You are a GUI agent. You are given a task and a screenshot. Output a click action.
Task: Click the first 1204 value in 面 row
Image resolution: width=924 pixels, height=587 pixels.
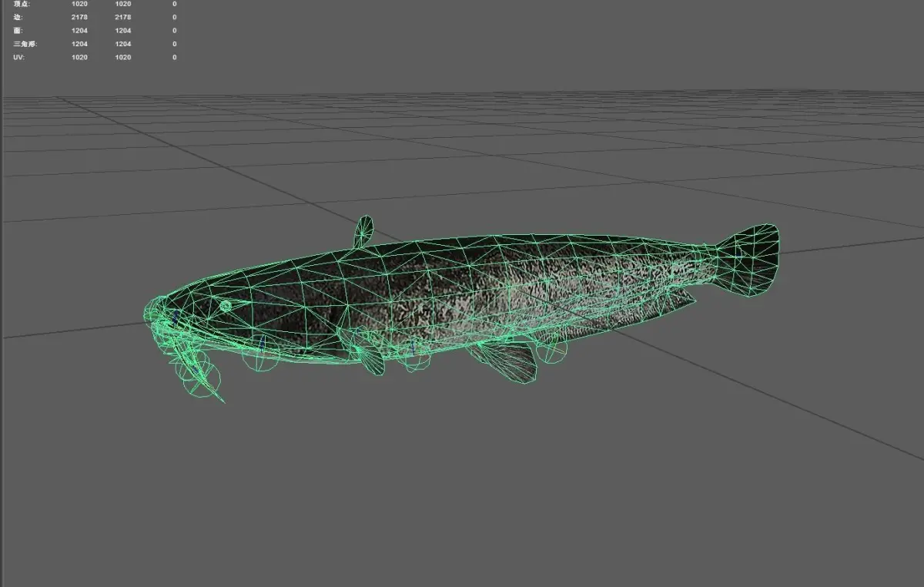click(79, 31)
